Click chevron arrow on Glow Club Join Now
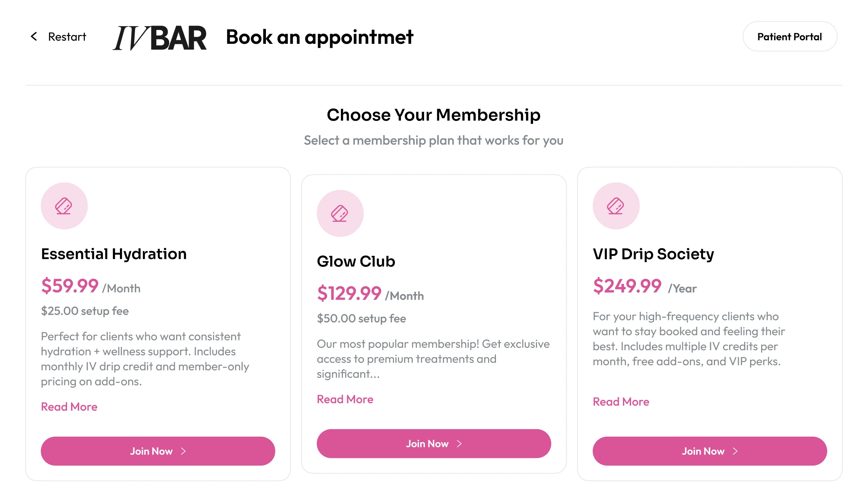 (459, 444)
